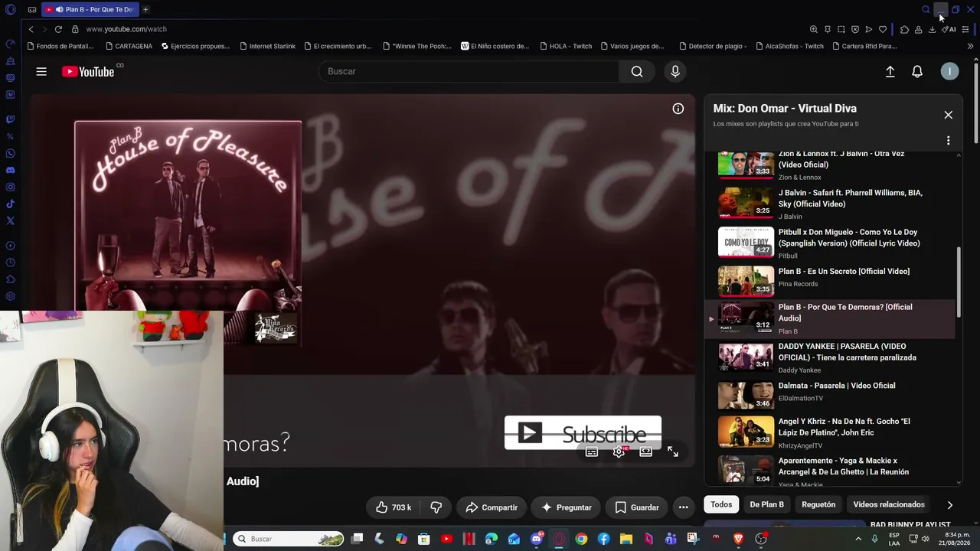
Task: Take a snapshot with toolbar capture icon
Action: click(841, 29)
